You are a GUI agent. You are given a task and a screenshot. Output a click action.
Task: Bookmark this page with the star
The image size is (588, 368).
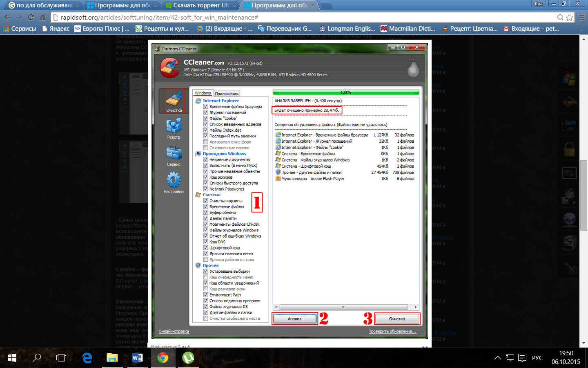point(569,18)
